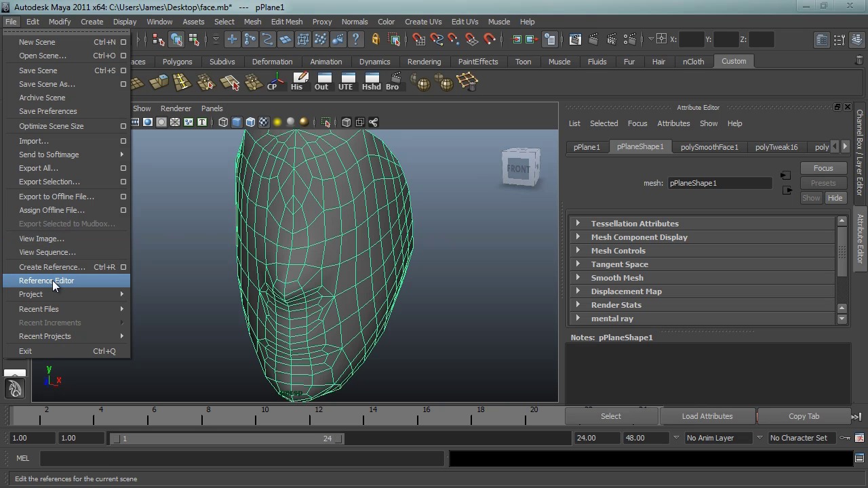The image size is (868, 488).
Task: Open Open Scene option box
Action: click(123, 56)
